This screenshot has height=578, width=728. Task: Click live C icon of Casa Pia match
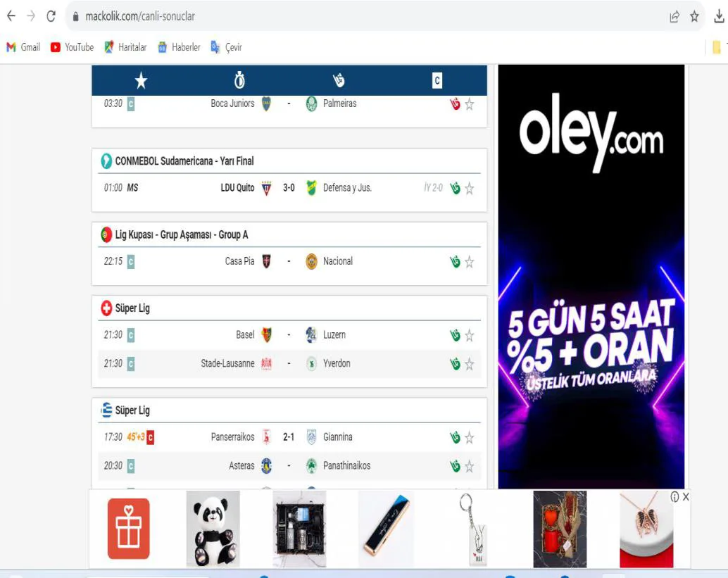click(131, 261)
